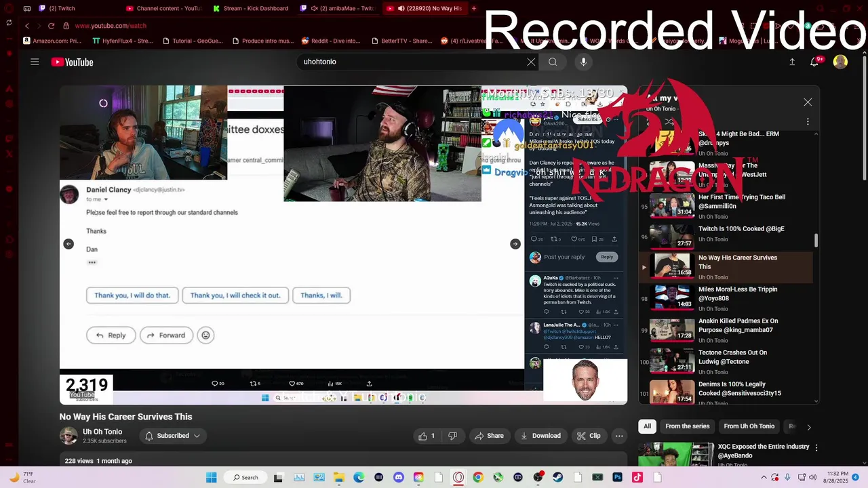Open Photoshop from the taskbar
Viewport: 868px width, 488px height.
617,477
